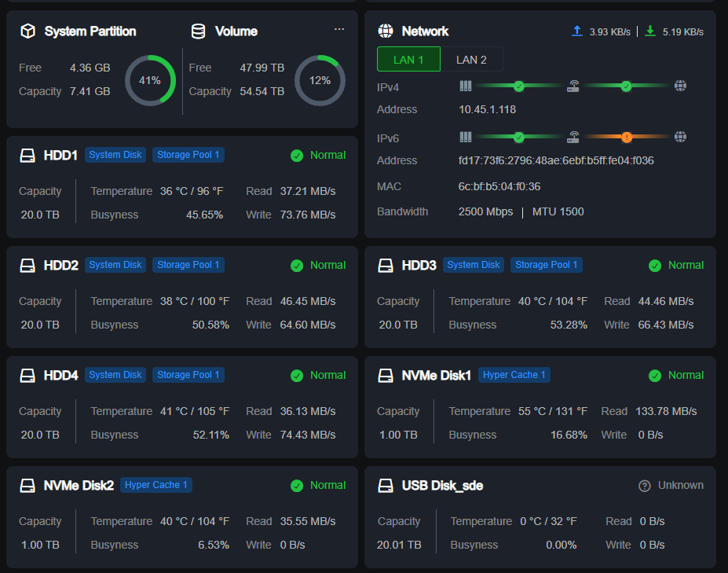This screenshot has width=728, height=573.
Task: Click the System Partition 41% usage ring
Action: 150,80
